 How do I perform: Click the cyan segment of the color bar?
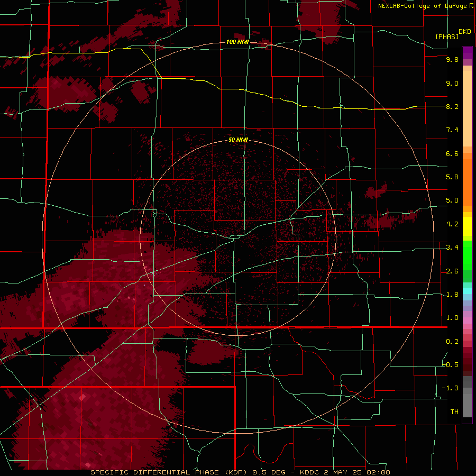[x=467, y=291]
